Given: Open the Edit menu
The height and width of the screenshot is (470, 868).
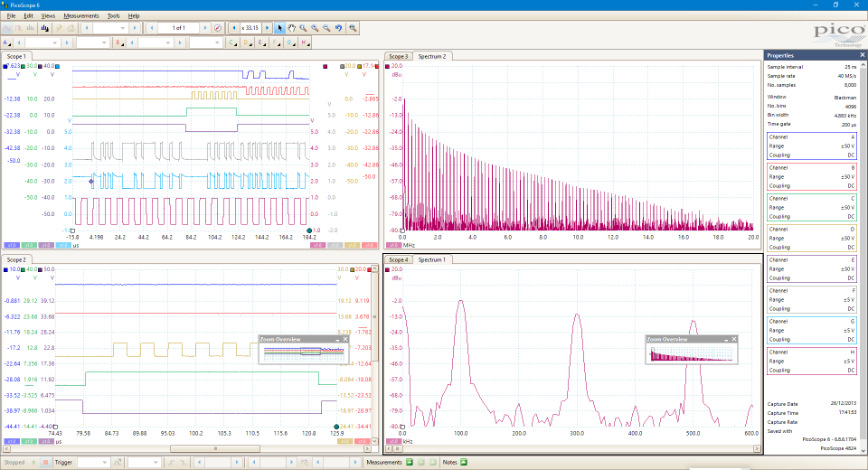Looking at the screenshot, I should click(28, 16).
